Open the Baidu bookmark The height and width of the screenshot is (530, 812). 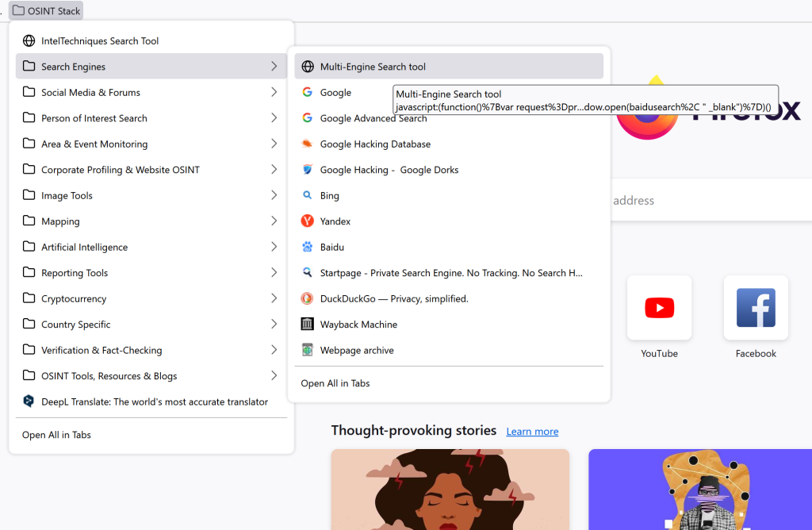pyautogui.click(x=449, y=247)
